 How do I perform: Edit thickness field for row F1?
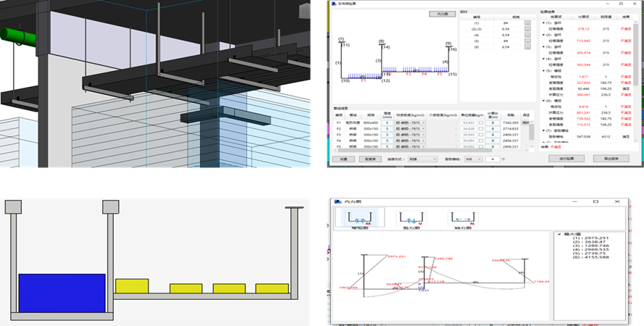coord(387,122)
